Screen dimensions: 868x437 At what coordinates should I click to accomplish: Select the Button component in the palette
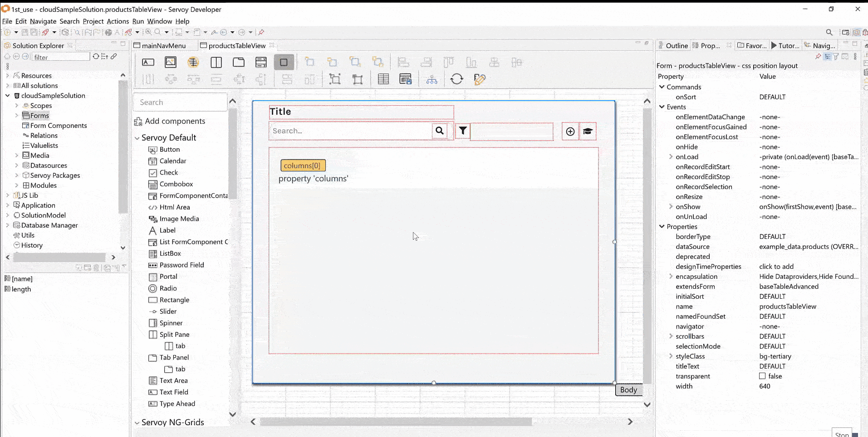(169, 150)
